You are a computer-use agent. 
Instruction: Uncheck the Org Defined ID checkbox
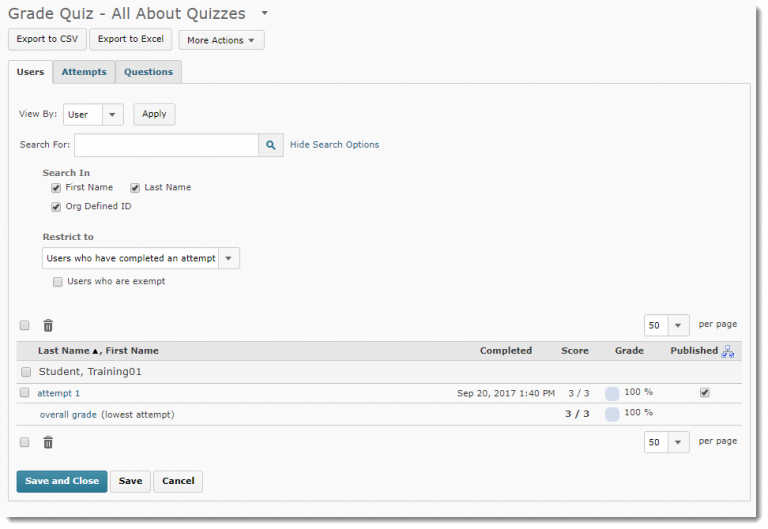pos(57,207)
